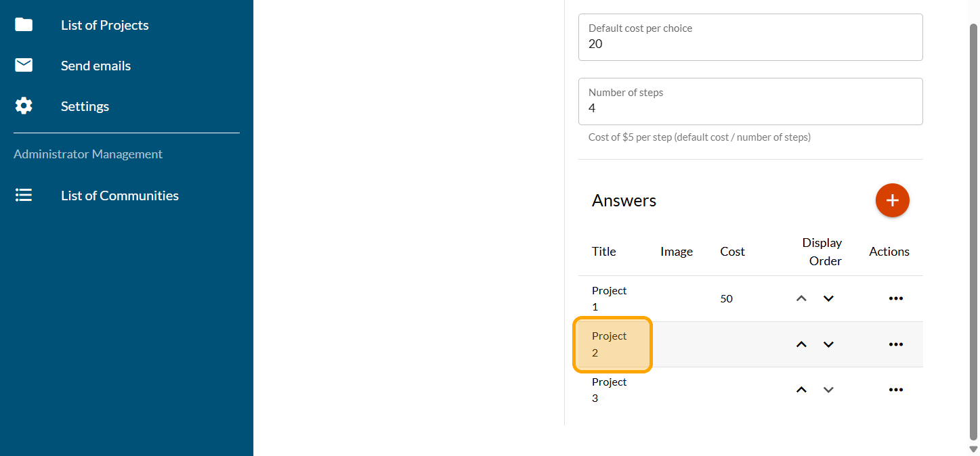The width and height of the screenshot is (980, 456).
Task: Add a new answer with plus button
Action: tap(892, 200)
